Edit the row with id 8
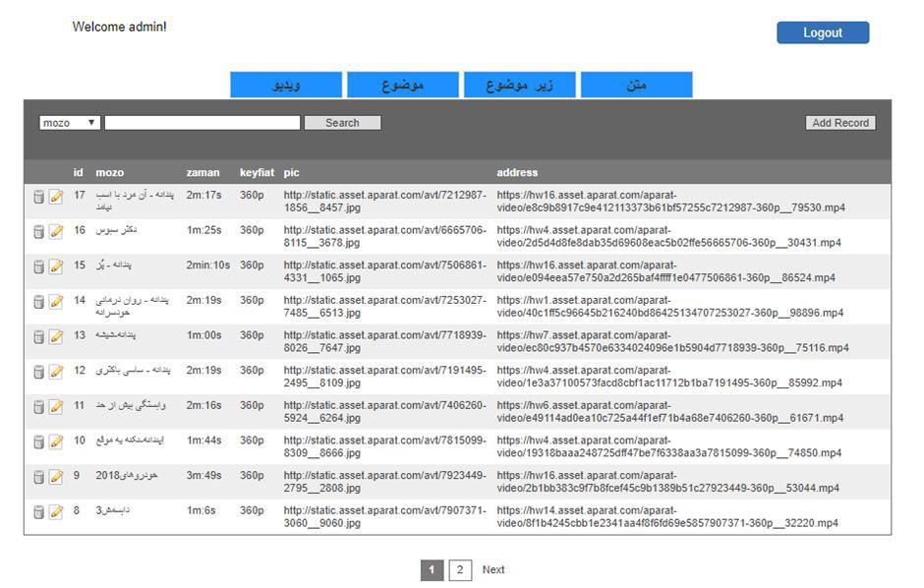 (56, 512)
